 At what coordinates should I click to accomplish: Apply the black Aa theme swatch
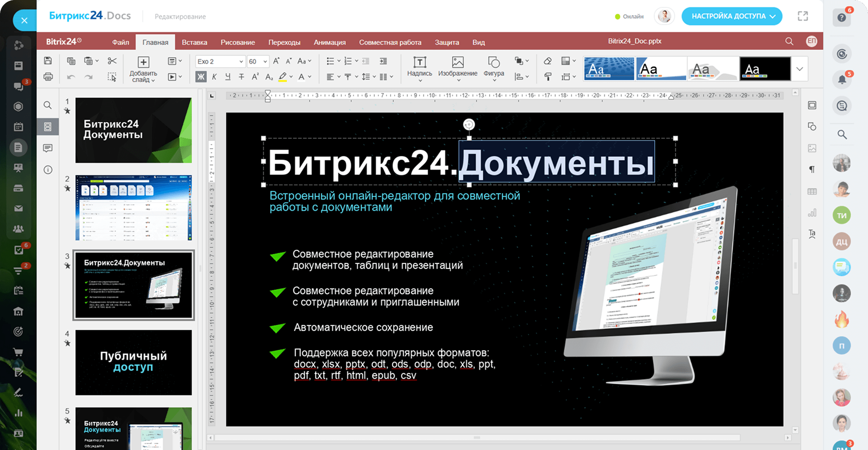click(765, 69)
